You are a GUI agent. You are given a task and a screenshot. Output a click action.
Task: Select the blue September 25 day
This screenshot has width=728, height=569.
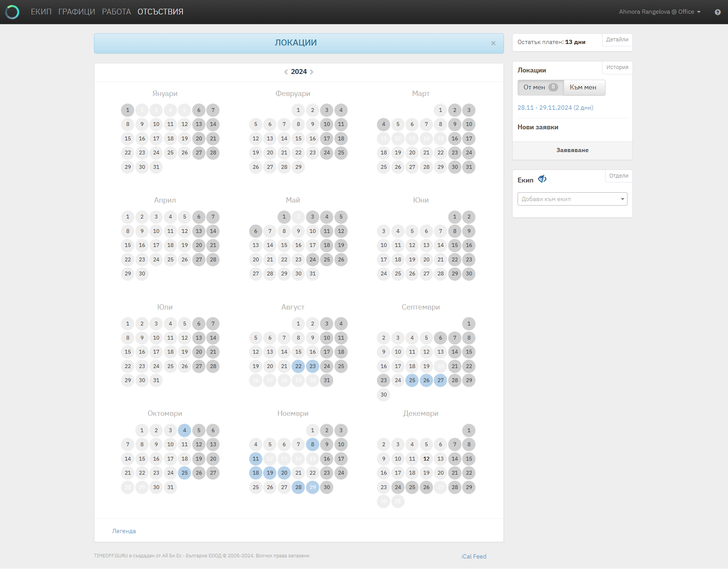412,380
